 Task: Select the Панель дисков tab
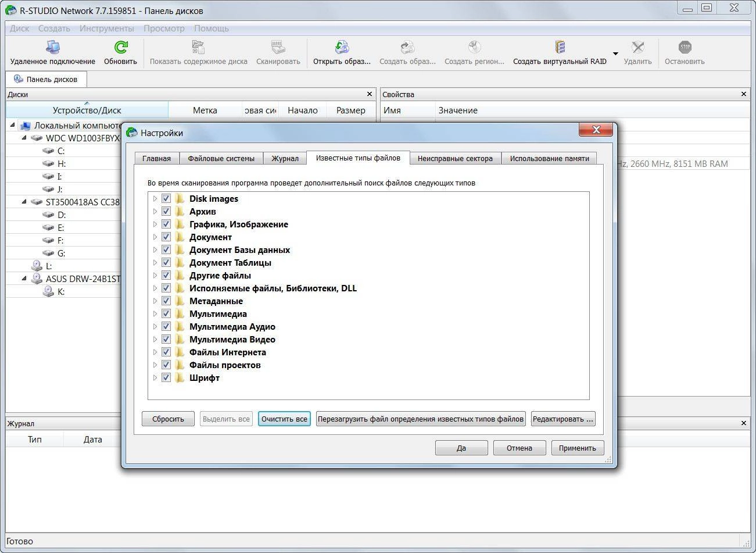pyautogui.click(x=46, y=79)
